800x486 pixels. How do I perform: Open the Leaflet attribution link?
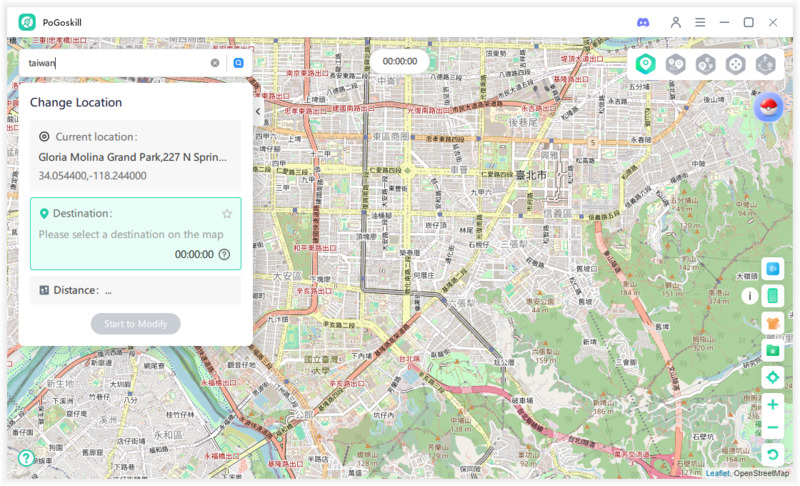tap(717, 473)
